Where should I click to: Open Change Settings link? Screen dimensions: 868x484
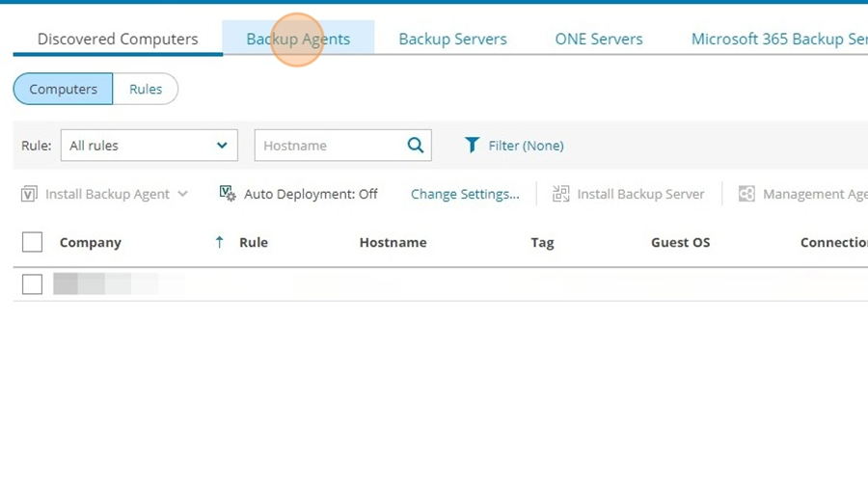(x=465, y=194)
